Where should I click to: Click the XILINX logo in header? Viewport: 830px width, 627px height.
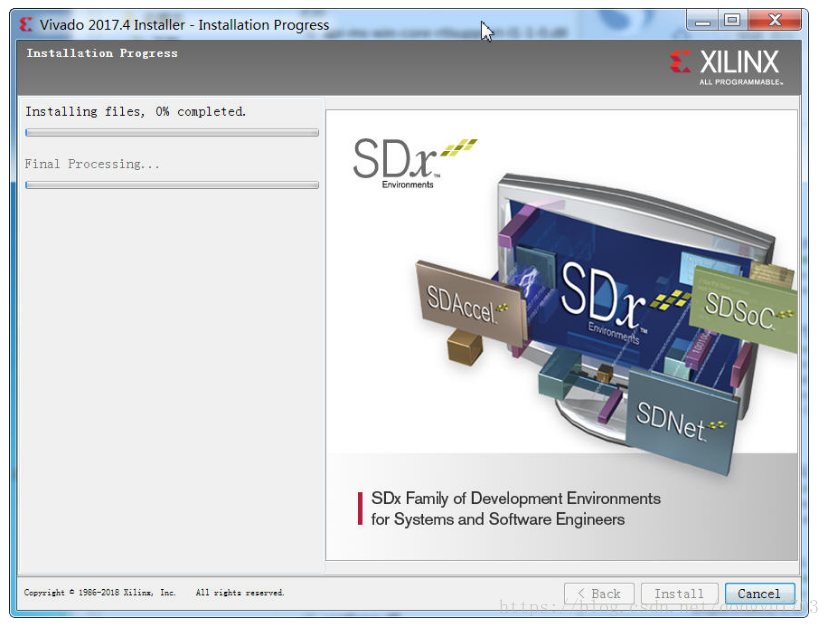726,67
